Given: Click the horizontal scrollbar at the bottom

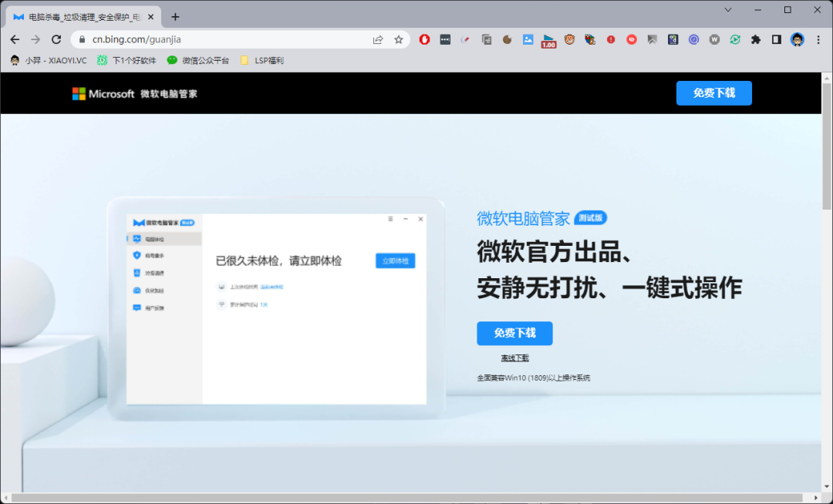Looking at the screenshot, I should 407,498.
